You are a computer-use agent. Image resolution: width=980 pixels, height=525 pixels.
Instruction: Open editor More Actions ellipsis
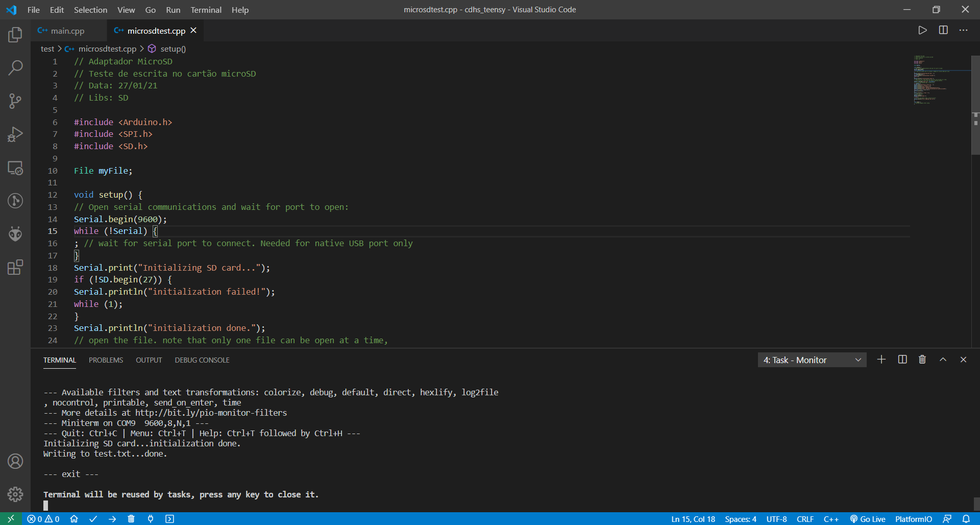963,30
